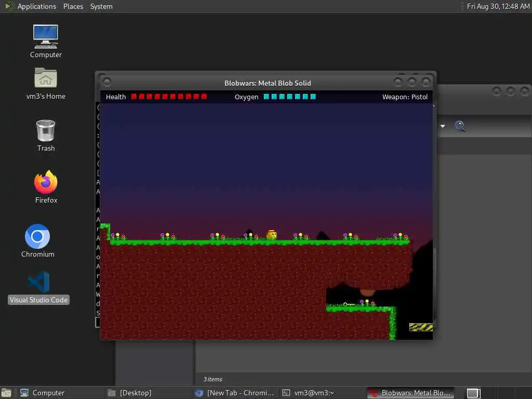Launch Chromium from the desktop
This screenshot has height=399, width=532.
(x=37, y=241)
